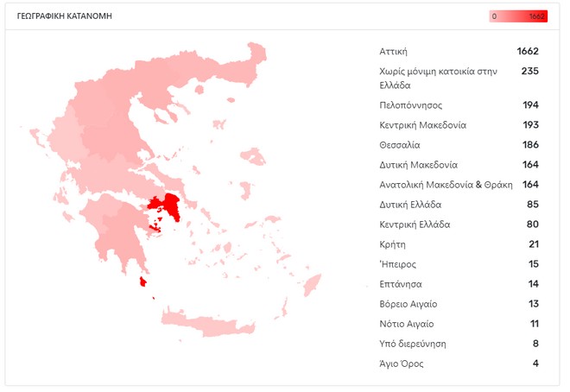Image resolution: width=570 pixels, height=392 pixels.
Task: Select Κρήτη in the region list
Action: coord(392,244)
